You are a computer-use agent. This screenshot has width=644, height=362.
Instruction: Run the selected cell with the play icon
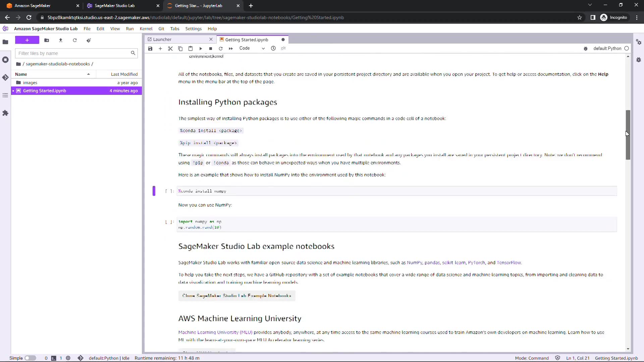coord(201,49)
